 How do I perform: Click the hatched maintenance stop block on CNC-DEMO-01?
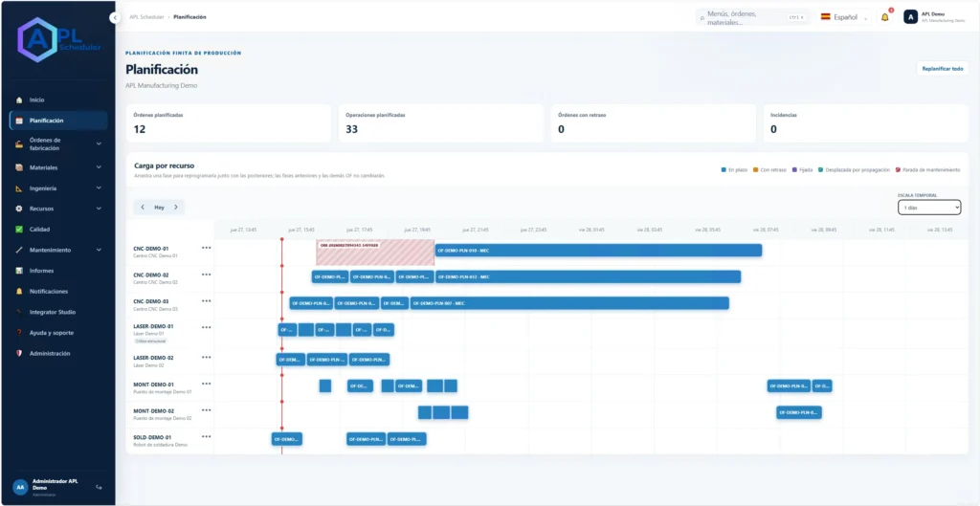(x=375, y=253)
